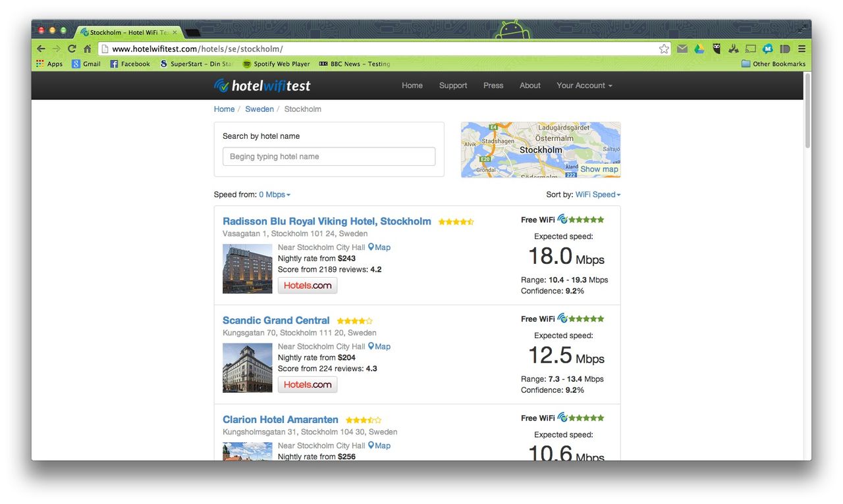843x504 pixels.
Task: Click the Radisson Blu 18.0 Mbps speed
Action: click(x=566, y=257)
